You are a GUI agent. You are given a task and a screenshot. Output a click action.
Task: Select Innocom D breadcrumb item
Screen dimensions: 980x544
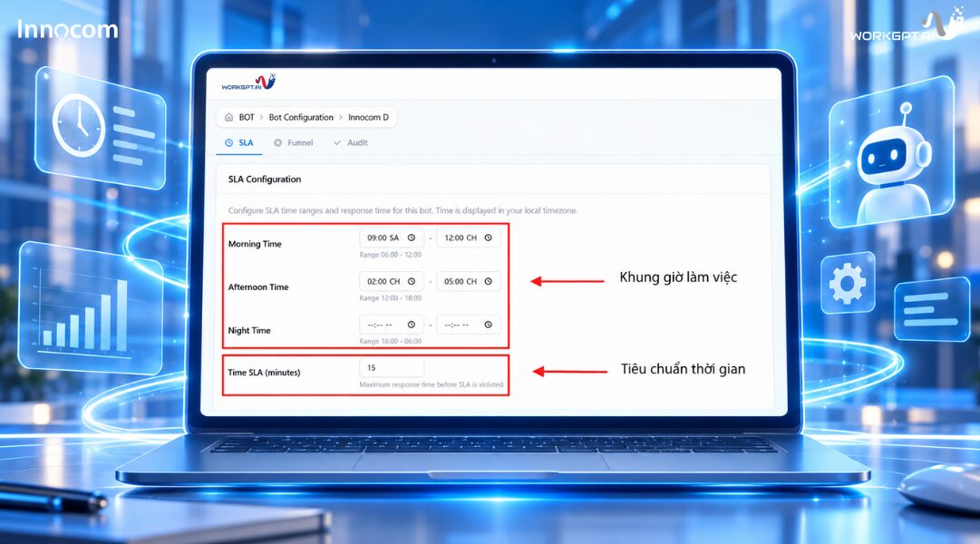pos(368,118)
